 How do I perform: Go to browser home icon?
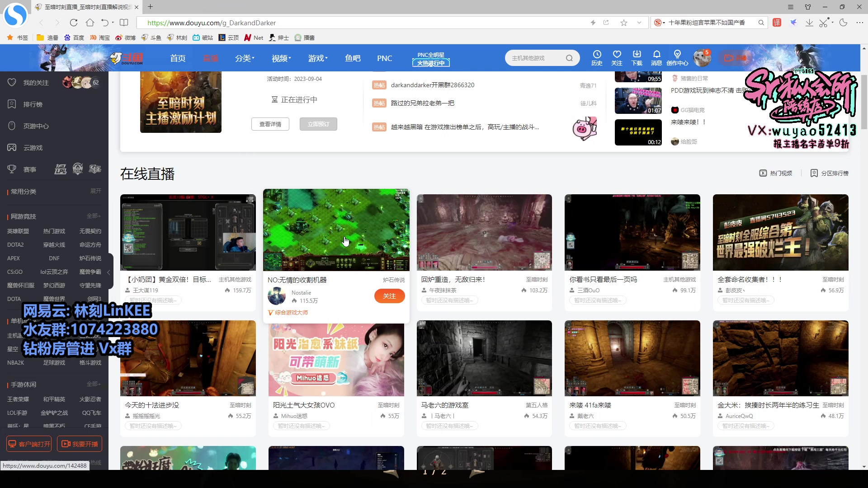[x=90, y=23]
